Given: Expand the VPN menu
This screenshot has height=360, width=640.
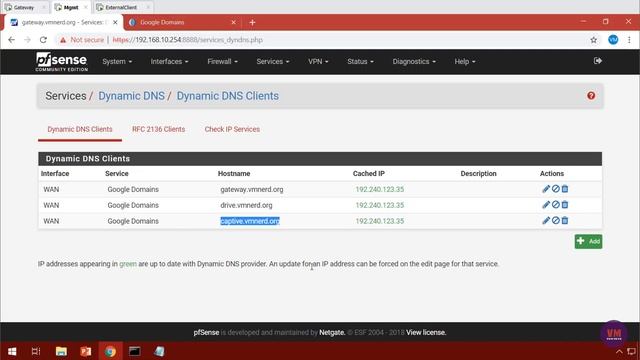Looking at the screenshot, I should point(318,62).
